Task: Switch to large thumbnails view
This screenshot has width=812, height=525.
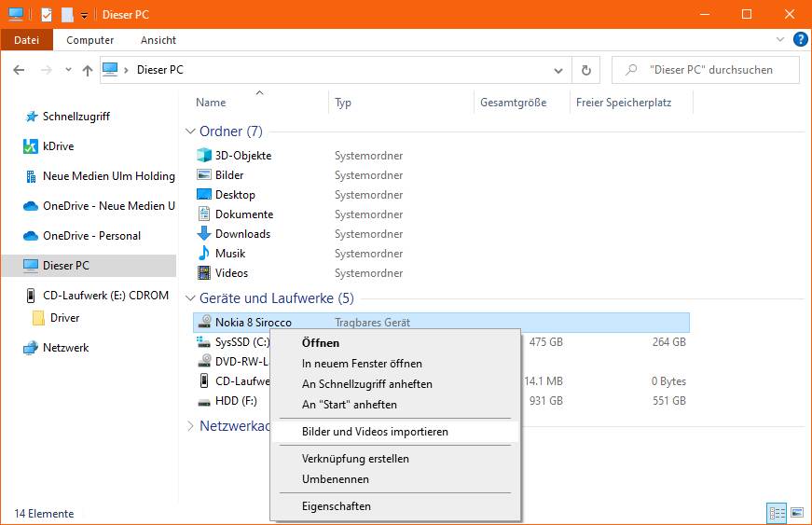Action: pos(796,513)
